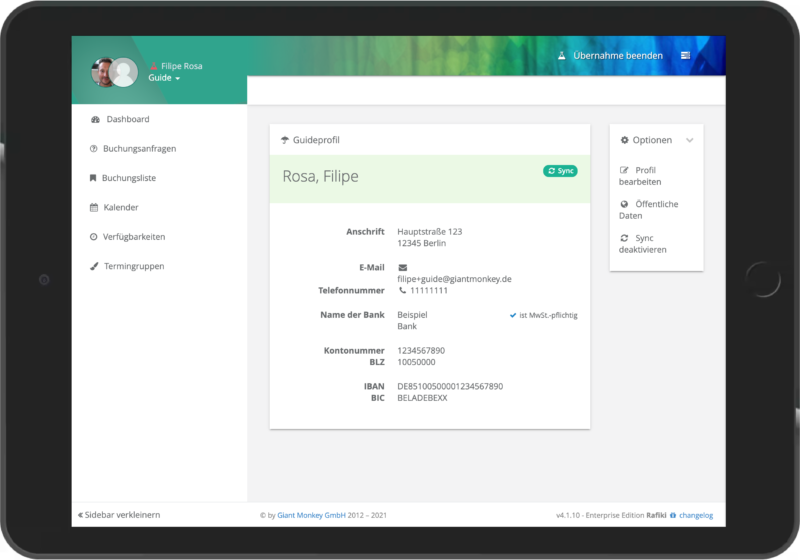This screenshot has height=560, width=800.
Task: Toggle the green Sync badge
Action: pyautogui.click(x=560, y=171)
